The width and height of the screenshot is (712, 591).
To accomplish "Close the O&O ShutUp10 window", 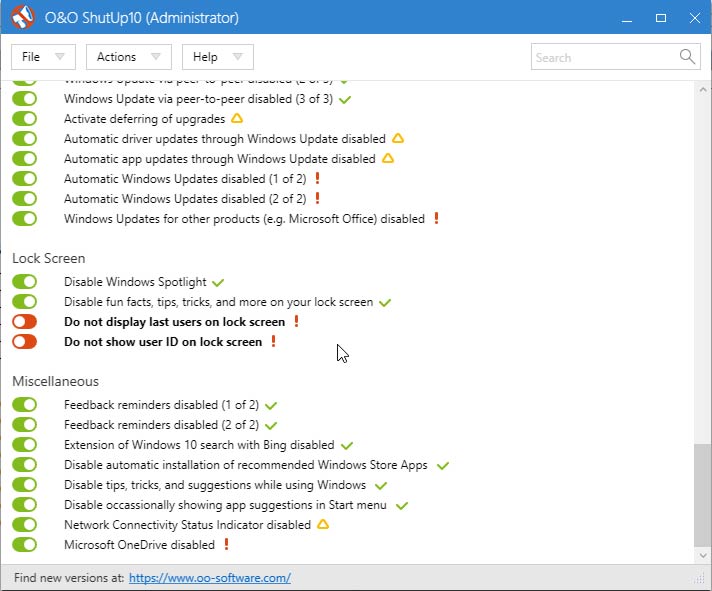I will [x=695, y=18].
